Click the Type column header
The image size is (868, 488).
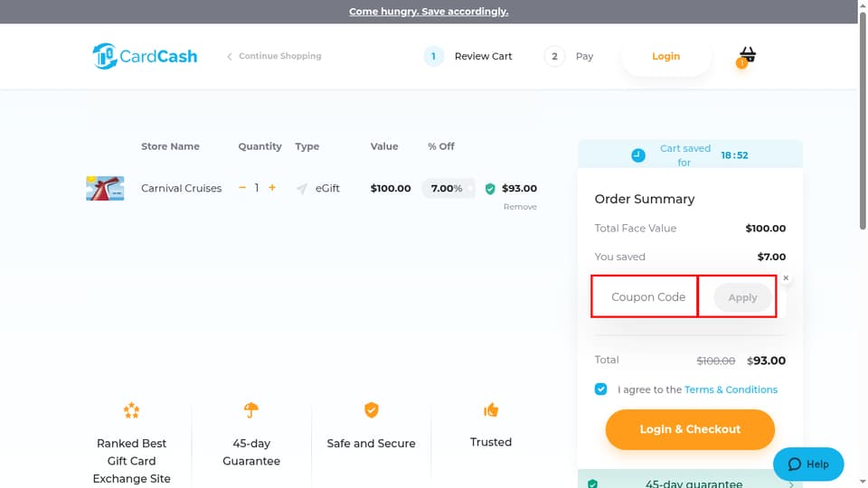tap(307, 146)
